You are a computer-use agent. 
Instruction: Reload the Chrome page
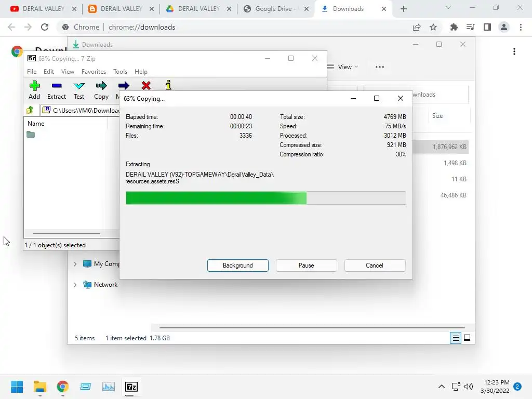click(45, 27)
